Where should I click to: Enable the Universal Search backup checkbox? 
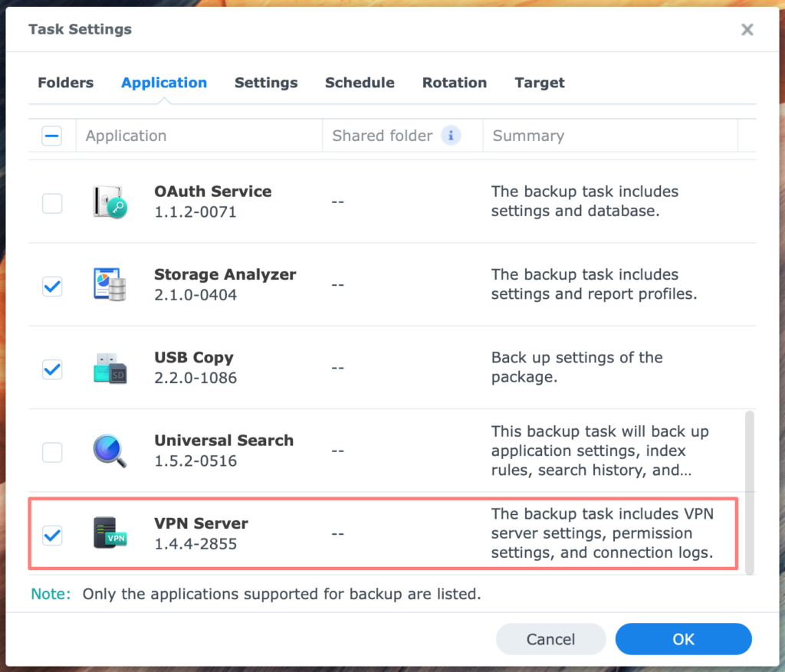point(52,452)
